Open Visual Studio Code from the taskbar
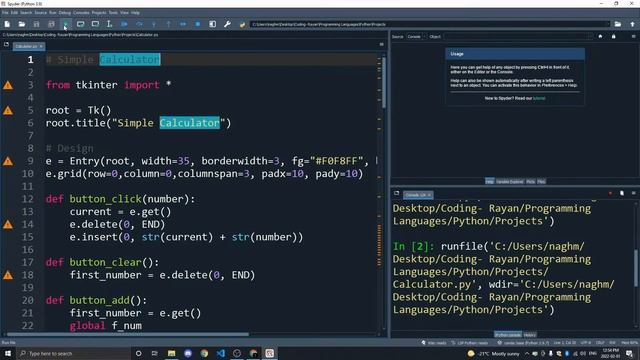 point(220,353)
